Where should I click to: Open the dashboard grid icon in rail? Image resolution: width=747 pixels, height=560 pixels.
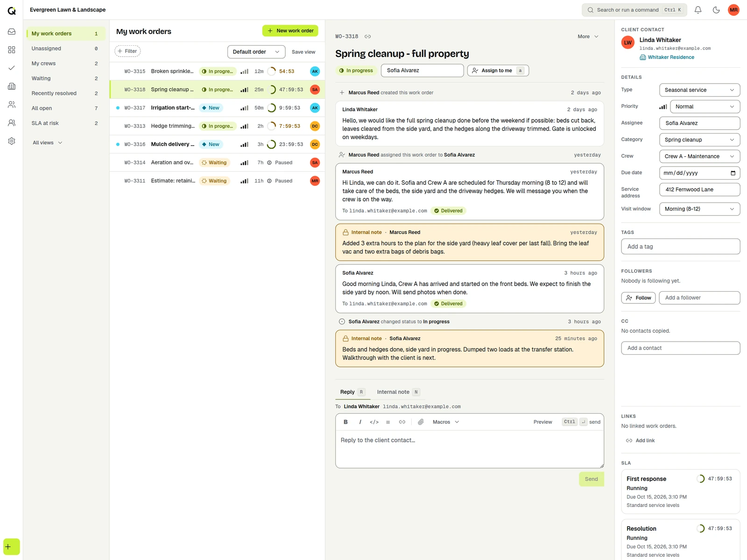[x=12, y=50]
